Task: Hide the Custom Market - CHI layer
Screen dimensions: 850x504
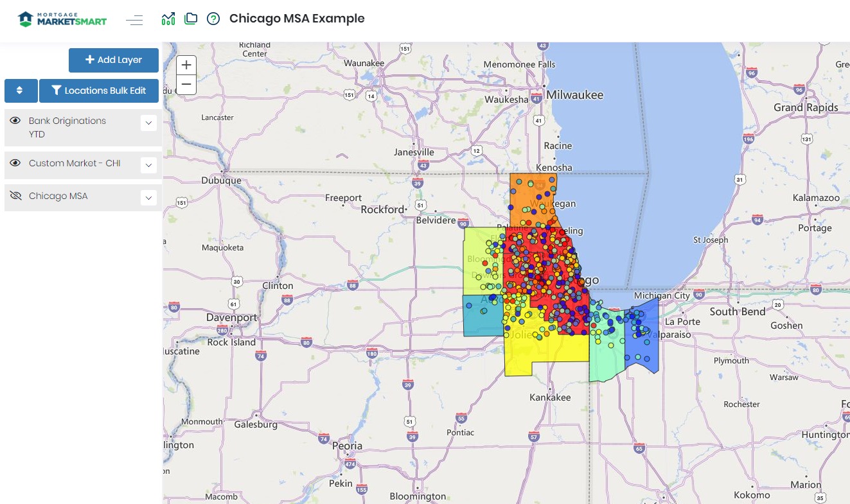Action: pyautogui.click(x=15, y=163)
